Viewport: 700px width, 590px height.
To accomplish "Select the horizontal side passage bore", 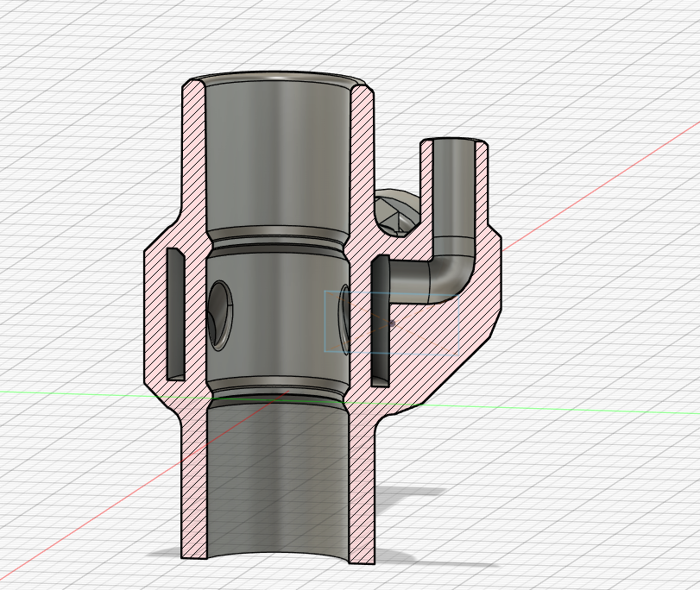I will (x=408, y=280).
